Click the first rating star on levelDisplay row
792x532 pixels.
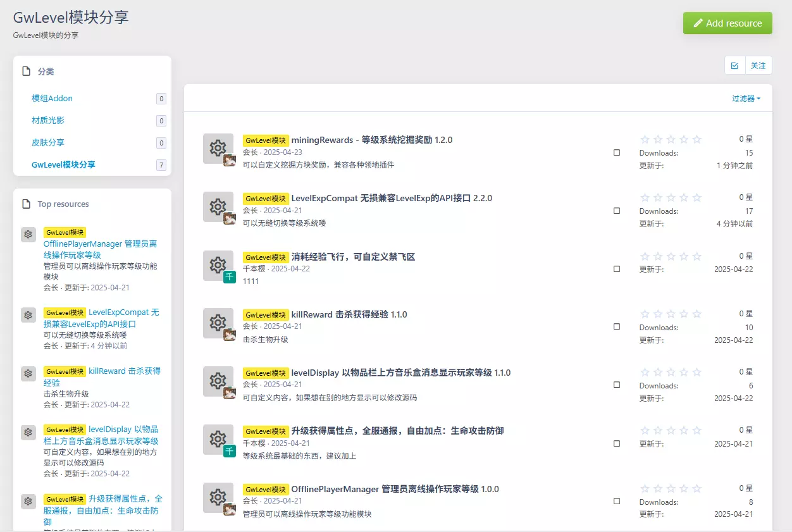tap(645, 372)
